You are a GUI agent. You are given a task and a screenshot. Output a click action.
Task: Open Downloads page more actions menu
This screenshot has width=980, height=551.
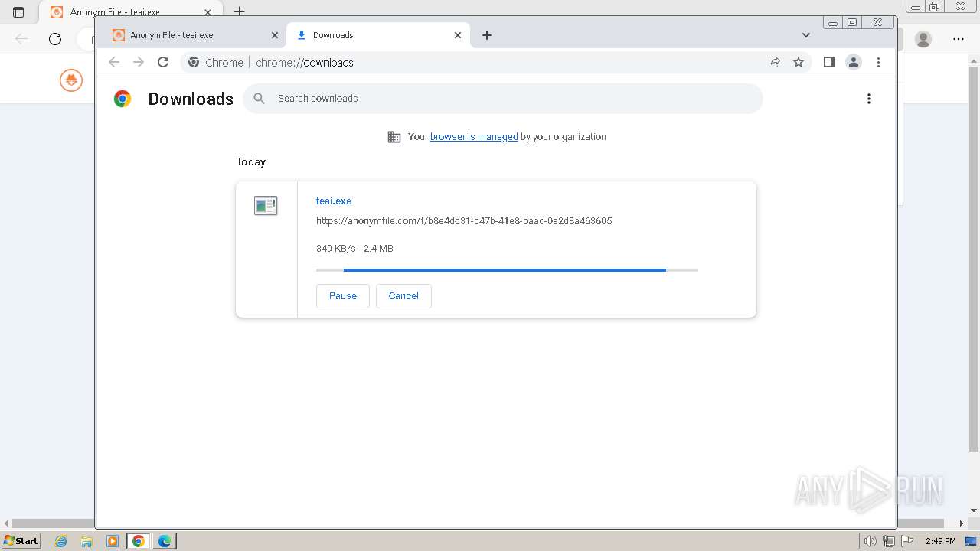pos(868,99)
